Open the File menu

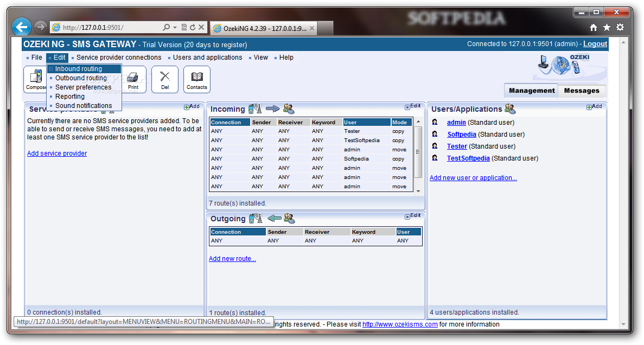pyautogui.click(x=36, y=58)
